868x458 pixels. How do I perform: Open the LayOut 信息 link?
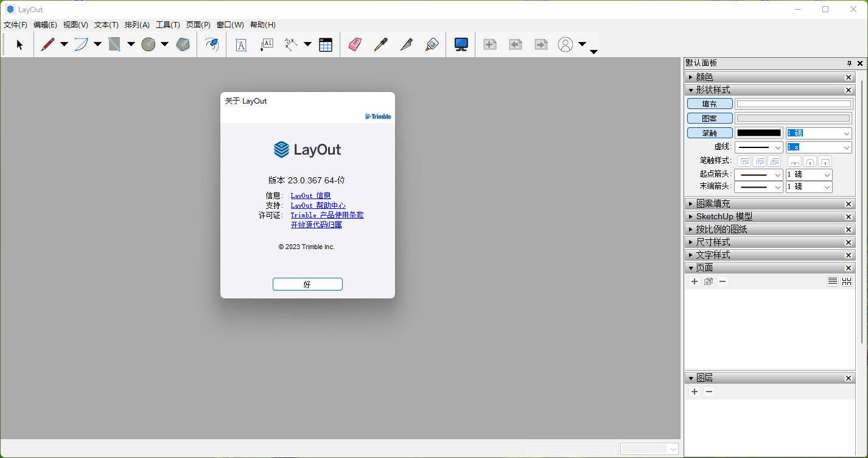[310, 196]
